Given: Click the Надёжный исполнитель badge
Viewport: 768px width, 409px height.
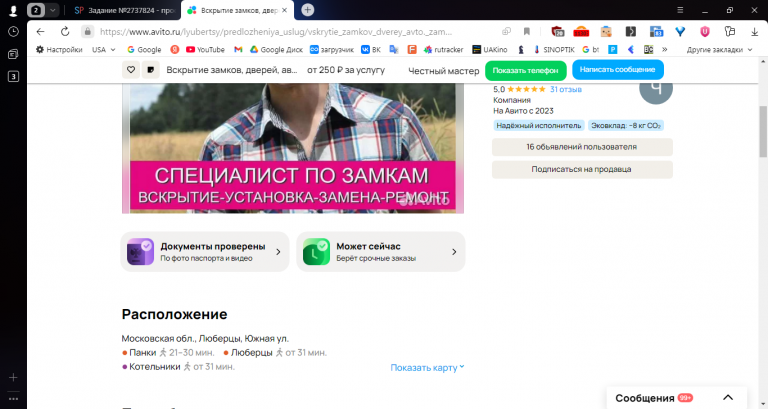Looking at the screenshot, I should point(538,125).
